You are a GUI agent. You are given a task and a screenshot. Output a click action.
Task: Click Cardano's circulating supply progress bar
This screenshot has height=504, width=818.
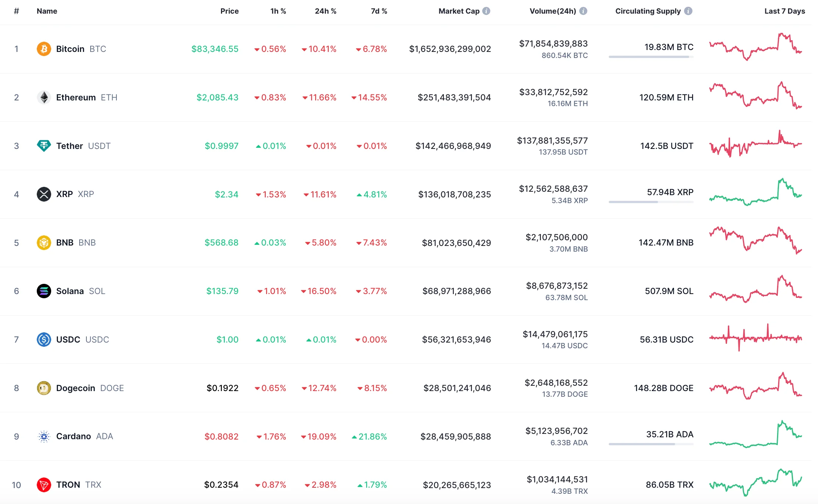click(x=651, y=444)
